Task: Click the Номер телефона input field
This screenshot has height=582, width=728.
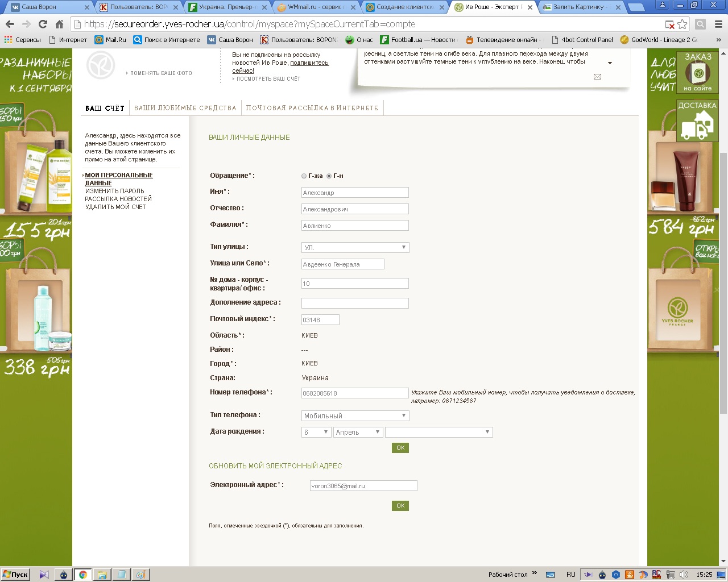Action: (x=355, y=393)
